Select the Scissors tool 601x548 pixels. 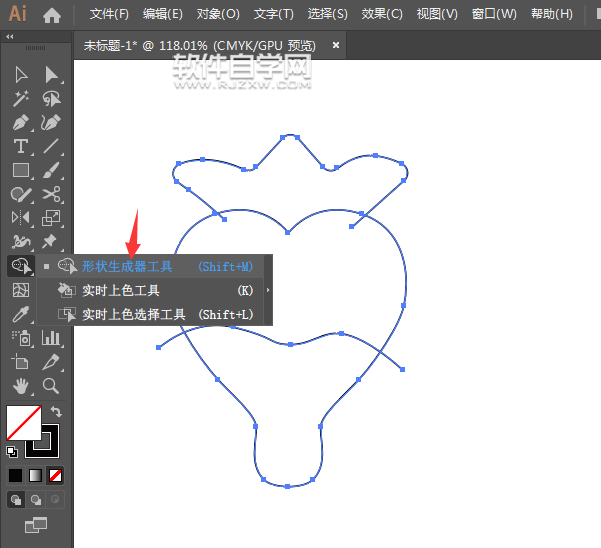click(51, 194)
